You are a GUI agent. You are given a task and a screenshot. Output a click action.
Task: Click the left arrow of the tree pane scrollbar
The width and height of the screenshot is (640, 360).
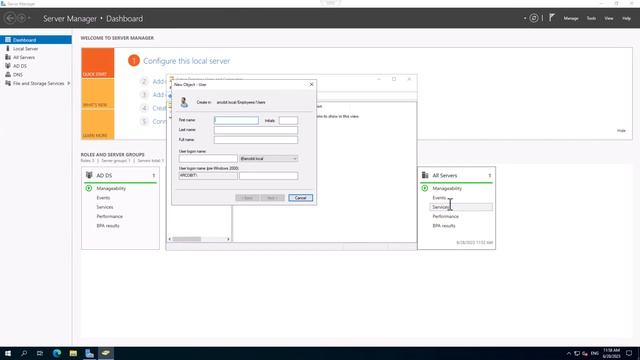coord(170,239)
